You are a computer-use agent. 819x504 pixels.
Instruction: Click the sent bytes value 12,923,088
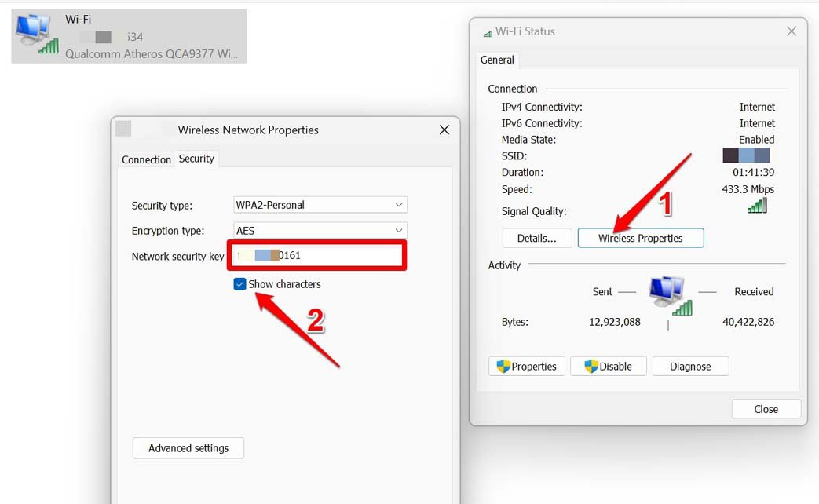click(x=615, y=322)
